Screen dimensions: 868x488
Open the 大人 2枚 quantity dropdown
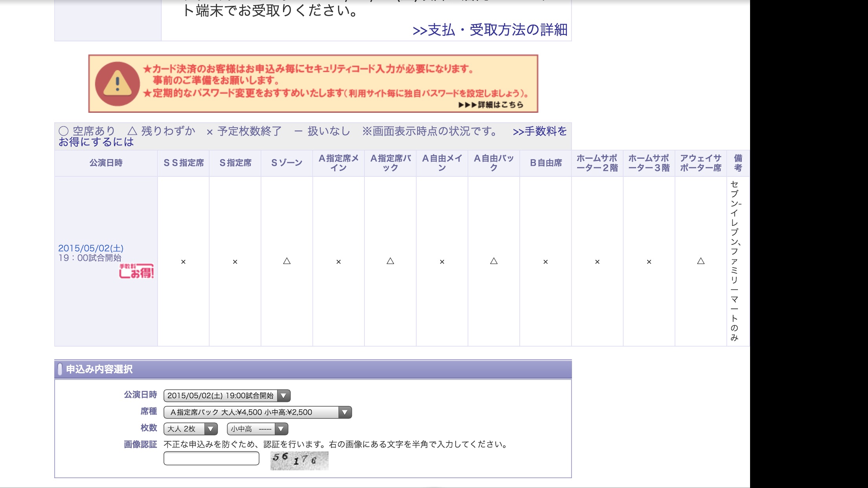(190, 429)
